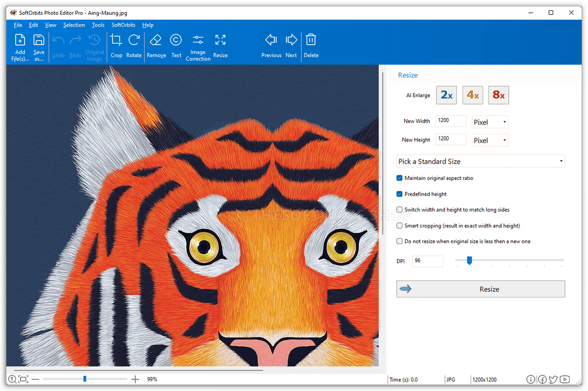Open the Tools menu
Viewport: 588px width, 391px height.
click(98, 25)
